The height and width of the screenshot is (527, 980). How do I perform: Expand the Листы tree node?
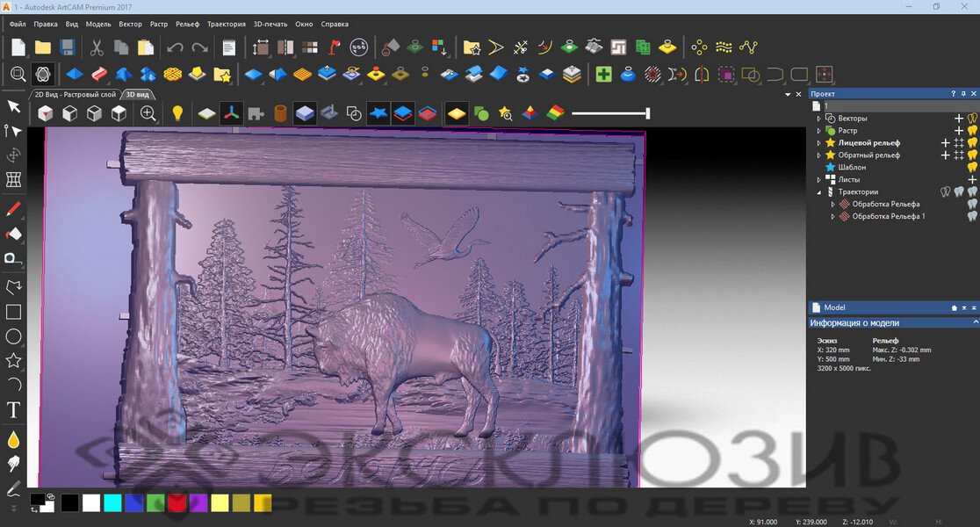click(819, 179)
